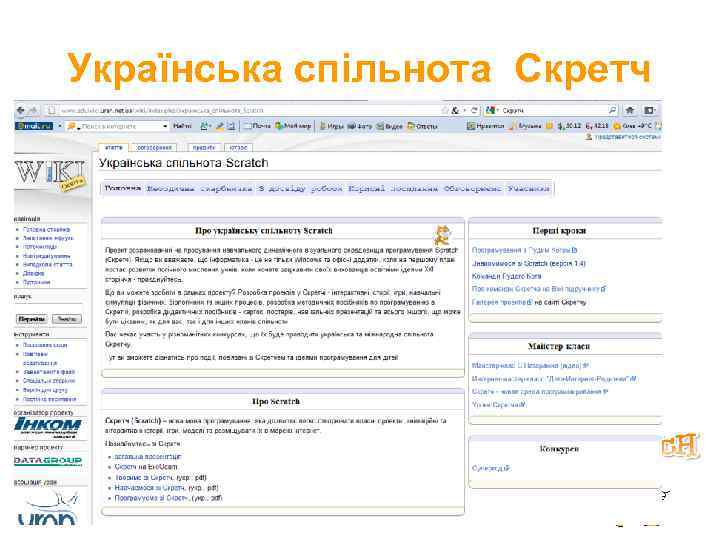Open Команди Рудого Кота link

(506, 276)
